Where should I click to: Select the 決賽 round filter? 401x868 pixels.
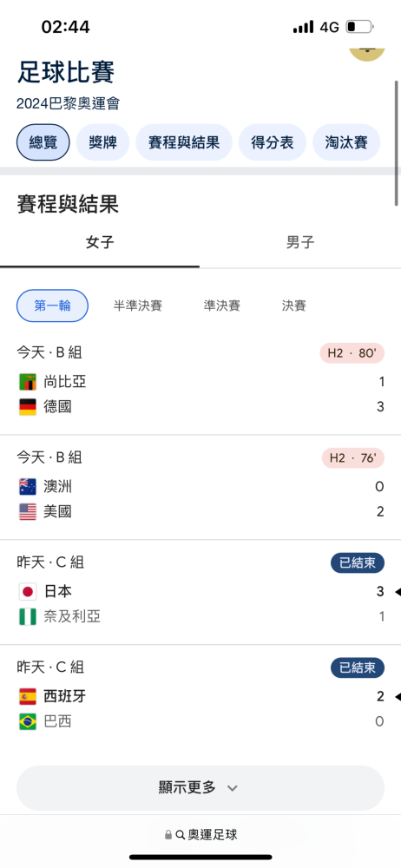pyautogui.click(x=293, y=306)
